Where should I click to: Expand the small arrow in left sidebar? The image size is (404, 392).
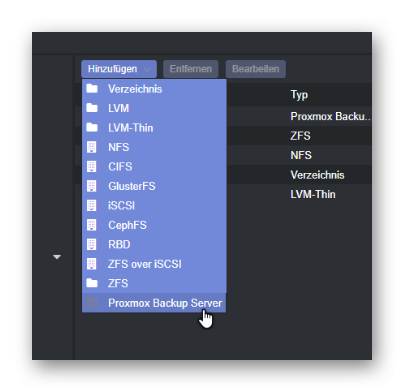click(x=57, y=257)
